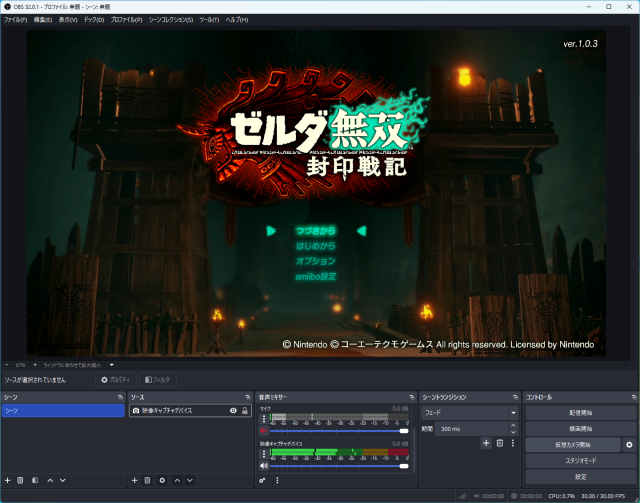Open source properties gear in Sources panel
This screenshot has width=640, height=503.
pos(162,481)
